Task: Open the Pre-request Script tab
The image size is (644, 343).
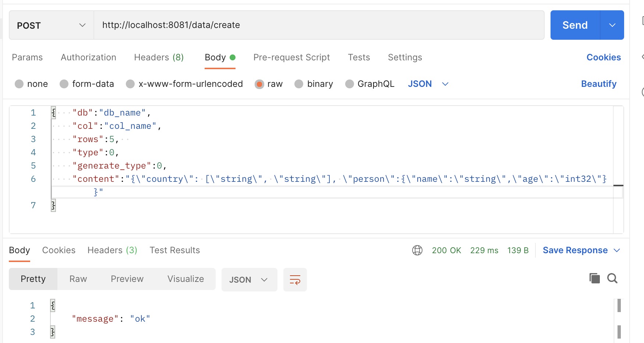Action: [291, 57]
